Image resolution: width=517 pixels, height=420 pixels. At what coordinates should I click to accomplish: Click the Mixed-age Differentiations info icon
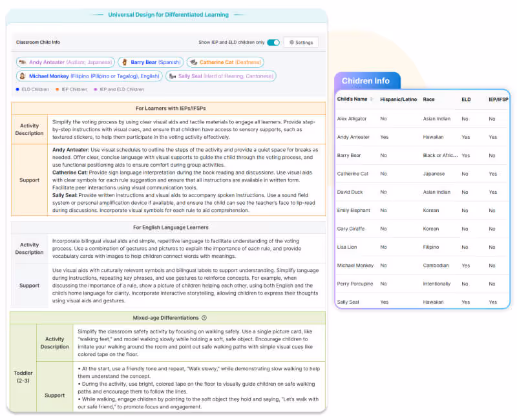point(204,318)
